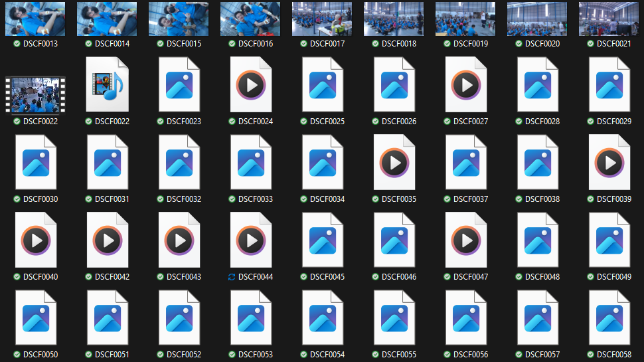This screenshot has width=644, height=362.
Task: Select the DSCF0030 image file icon
Action: 36,162
